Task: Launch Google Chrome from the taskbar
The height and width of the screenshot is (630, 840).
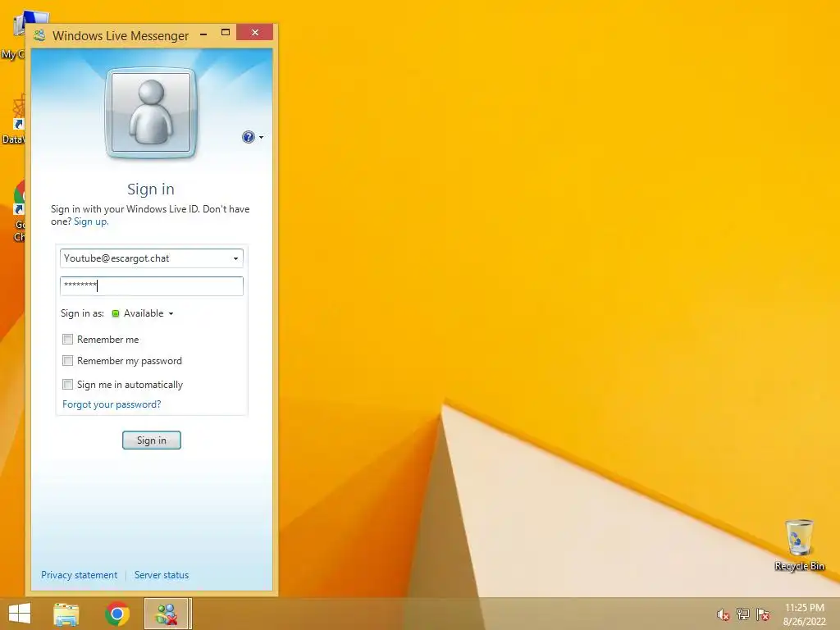Action: [116, 614]
